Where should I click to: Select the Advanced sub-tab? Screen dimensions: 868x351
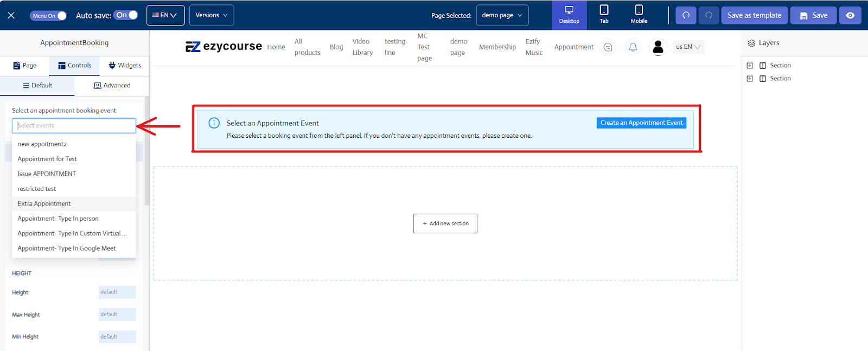point(112,86)
